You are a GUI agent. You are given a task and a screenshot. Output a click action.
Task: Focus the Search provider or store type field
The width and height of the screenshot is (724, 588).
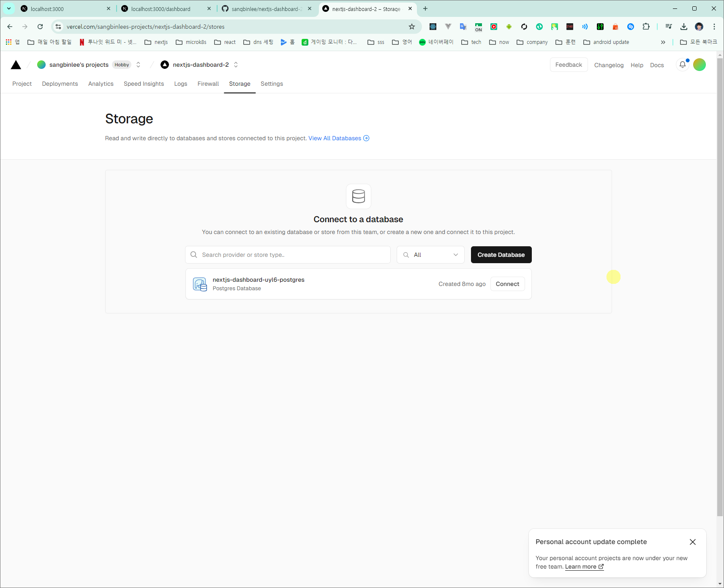coord(288,255)
